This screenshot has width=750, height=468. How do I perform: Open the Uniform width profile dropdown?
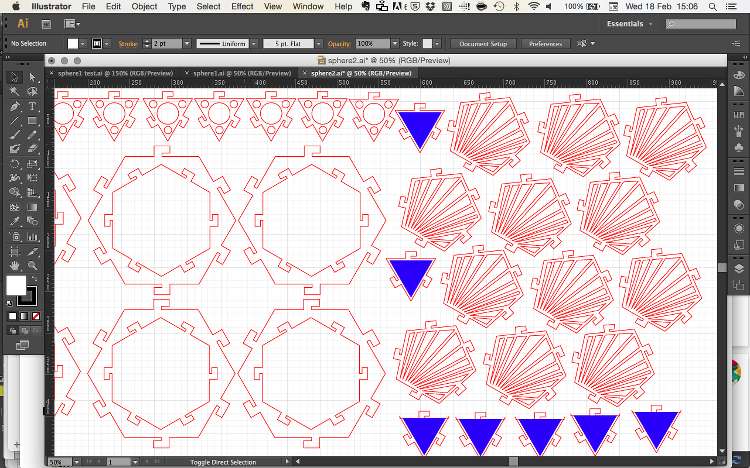tap(254, 44)
